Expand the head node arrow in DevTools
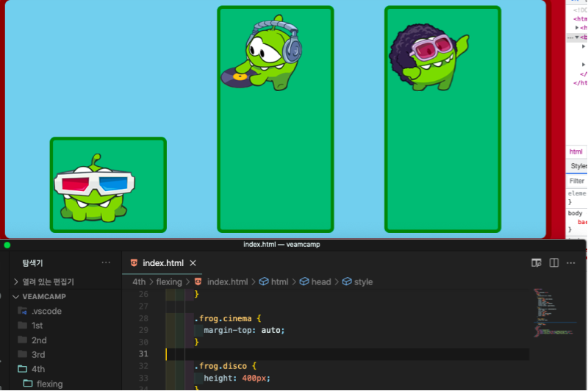 (x=577, y=28)
